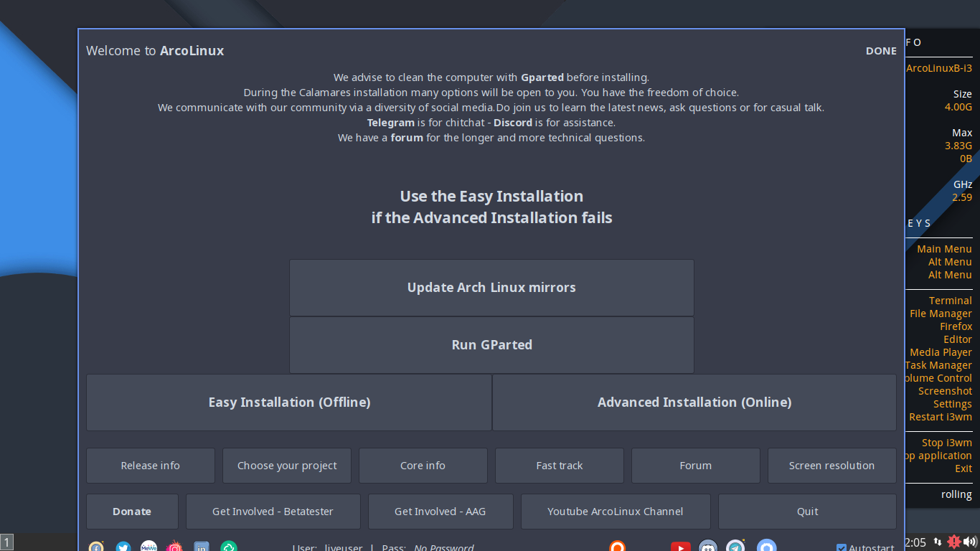
Task: Click bold 'forum' word in the text
Action: coord(407,138)
